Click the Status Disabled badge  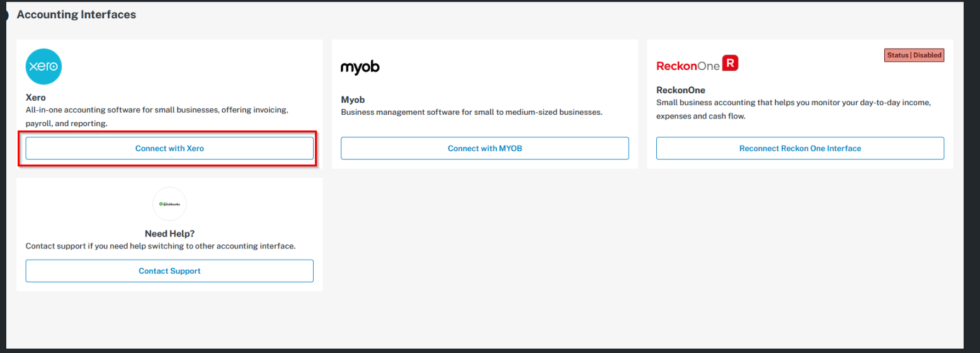914,55
